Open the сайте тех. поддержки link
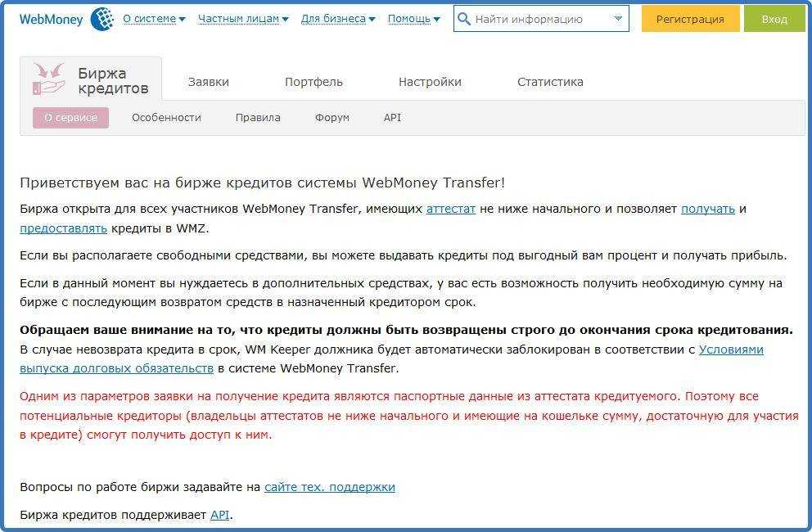 (329, 487)
